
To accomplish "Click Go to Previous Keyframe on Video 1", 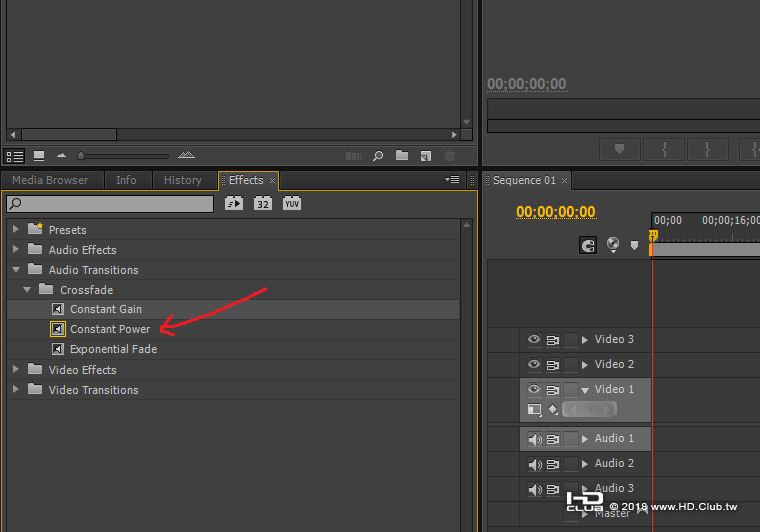I will click(573, 409).
